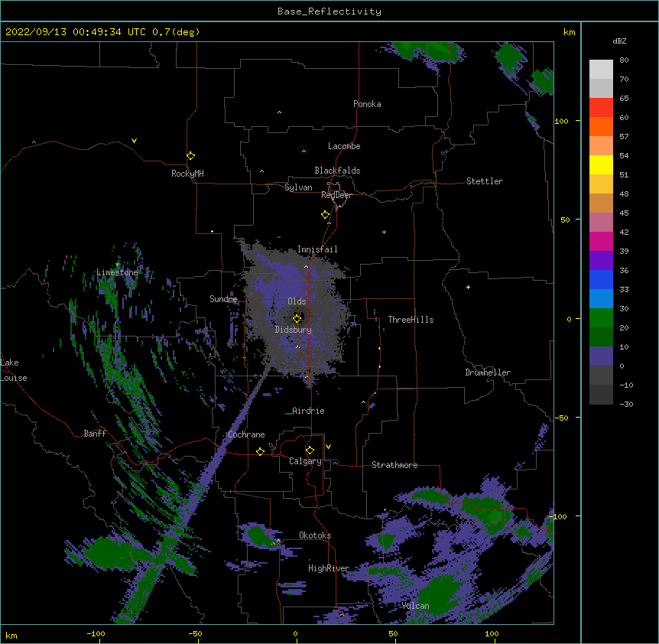Click the 0.7(deg) elevation angle text
659x644 pixels.
[x=176, y=32]
